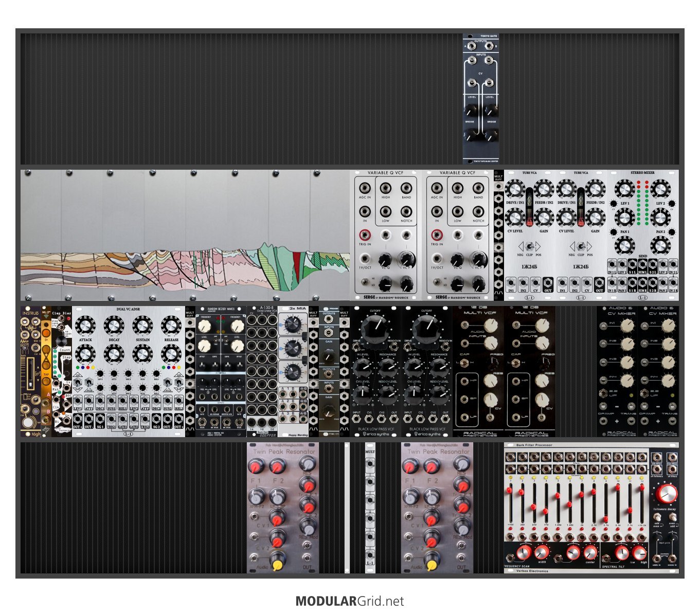Click the SG 2 jack on Dual VC ADSR
Image resolution: width=700 pixels, height=612 pixels.
156,418
